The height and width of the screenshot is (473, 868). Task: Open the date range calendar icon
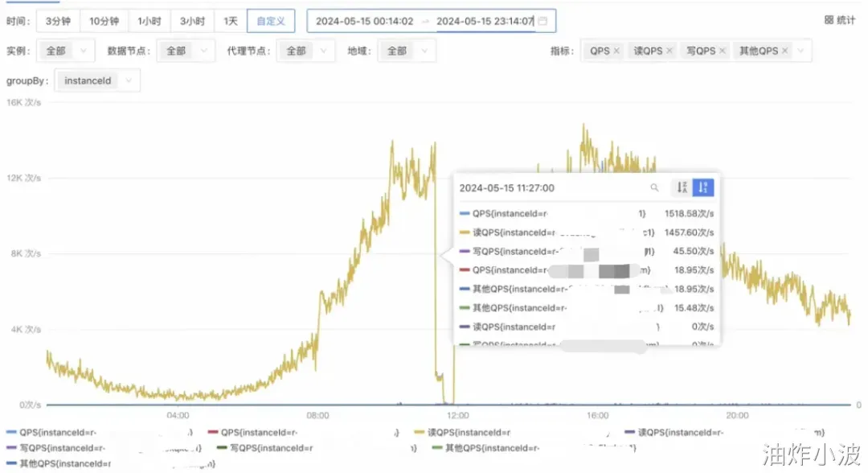point(543,21)
